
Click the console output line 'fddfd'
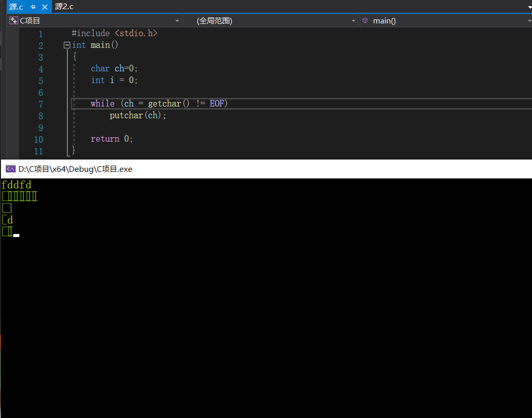pos(16,185)
